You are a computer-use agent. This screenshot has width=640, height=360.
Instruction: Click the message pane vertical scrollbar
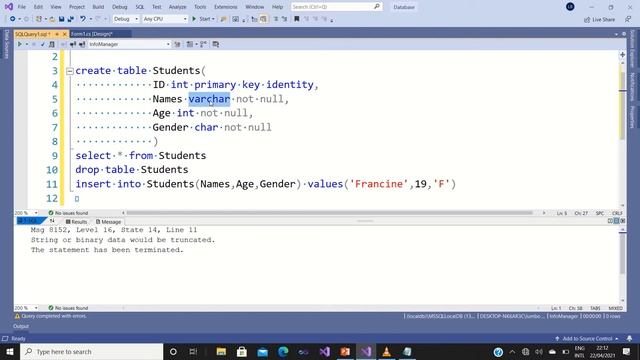click(x=622, y=254)
